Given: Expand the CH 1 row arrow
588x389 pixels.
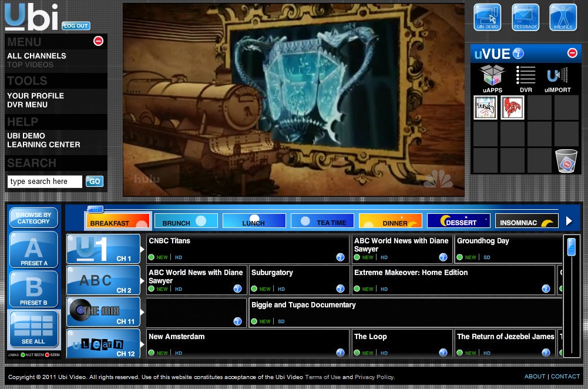Looking at the screenshot, I should click(x=143, y=249).
